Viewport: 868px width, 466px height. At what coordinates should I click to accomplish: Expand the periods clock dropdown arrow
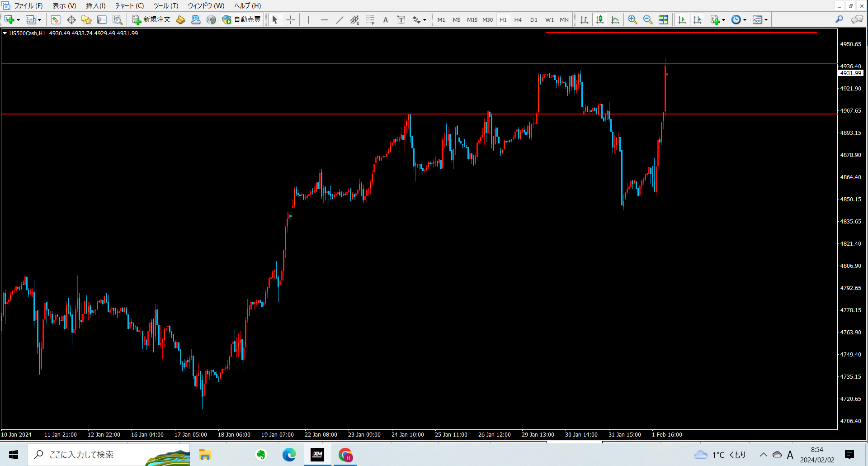point(745,20)
